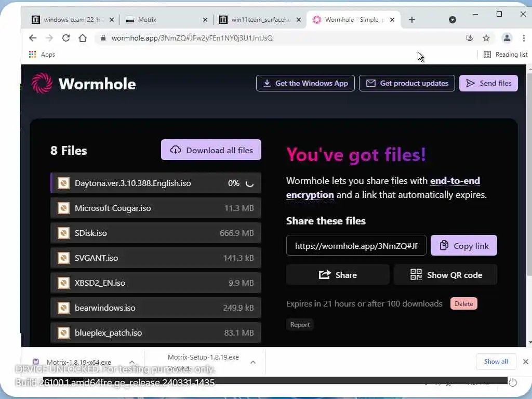Open the Reading list
Image resolution: width=532 pixels, height=399 pixels.
tap(506, 54)
